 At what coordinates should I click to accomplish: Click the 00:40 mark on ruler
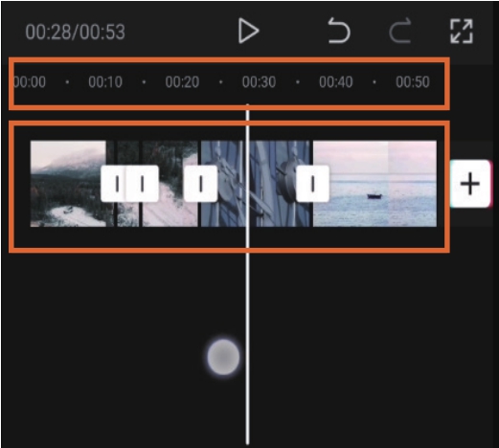pyautogui.click(x=336, y=82)
